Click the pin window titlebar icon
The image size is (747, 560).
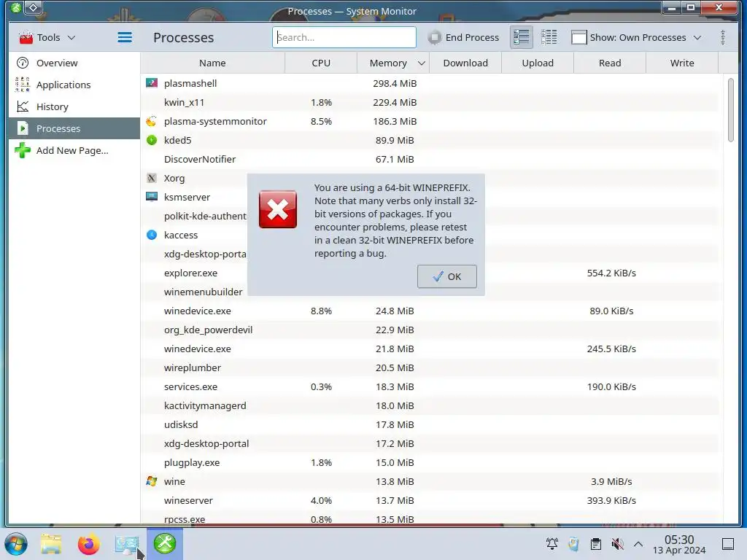tap(34, 7)
